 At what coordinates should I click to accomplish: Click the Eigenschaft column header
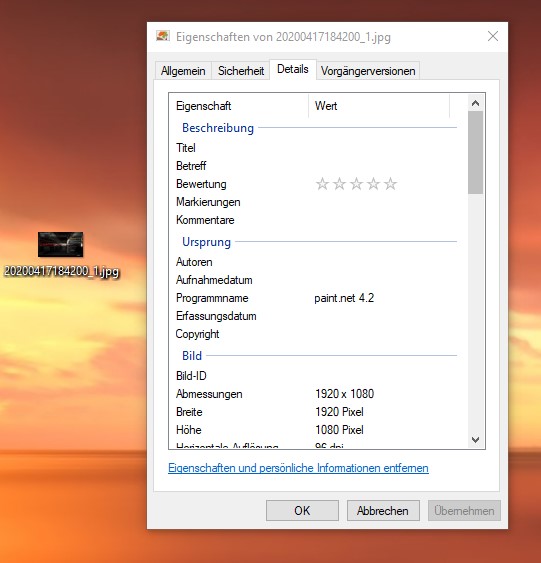239,106
